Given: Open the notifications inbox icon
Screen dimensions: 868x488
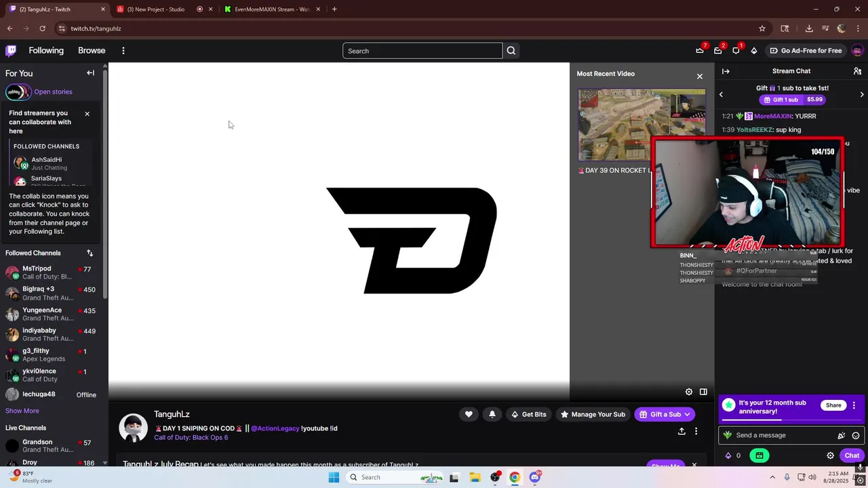Looking at the screenshot, I should [x=718, y=51].
